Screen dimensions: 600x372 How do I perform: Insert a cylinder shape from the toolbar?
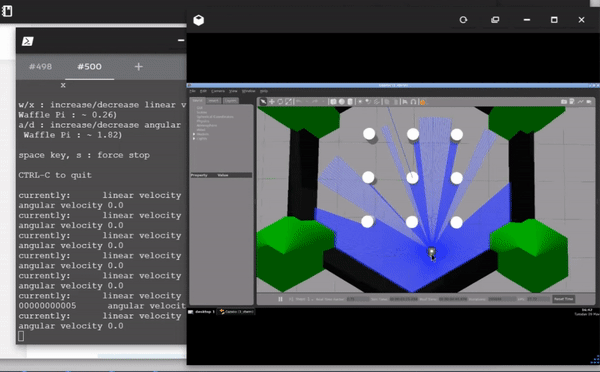pyautogui.click(x=350, y=102)
